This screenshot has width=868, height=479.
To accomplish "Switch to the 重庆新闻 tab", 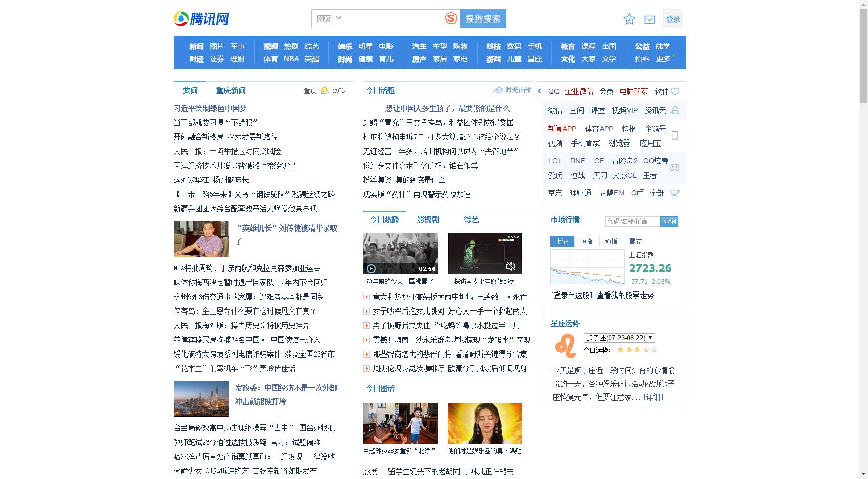I will 231,90.
